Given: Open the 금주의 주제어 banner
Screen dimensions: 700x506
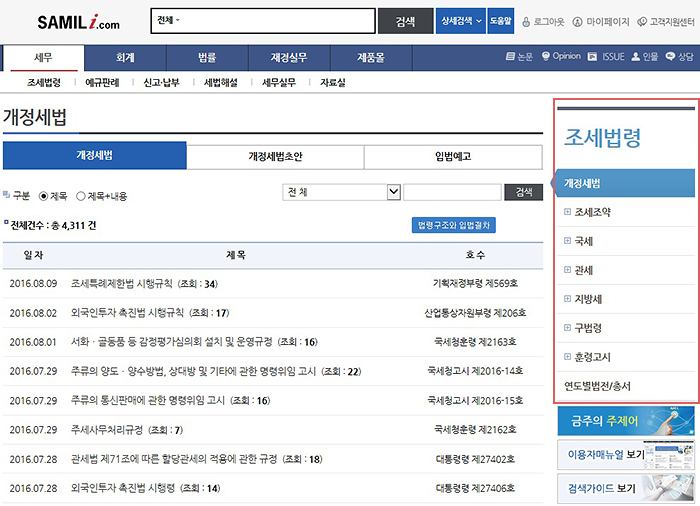Looking at the screenshot, I should click(626, 421).
